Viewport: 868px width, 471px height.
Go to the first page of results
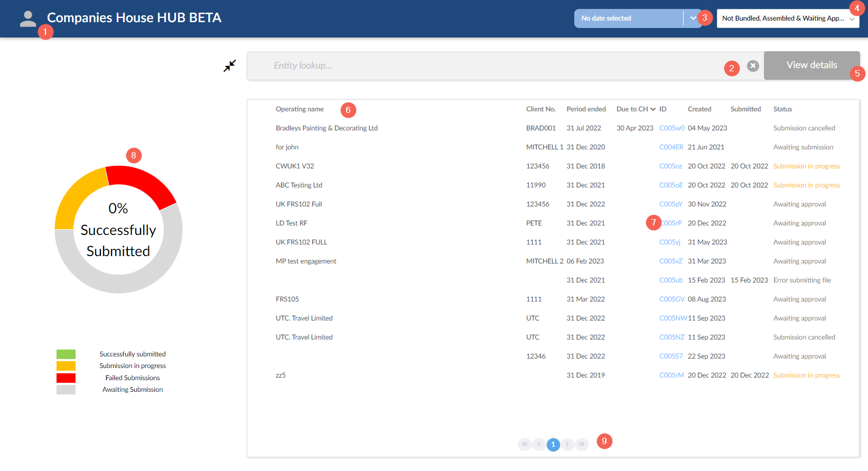[525, 445]
